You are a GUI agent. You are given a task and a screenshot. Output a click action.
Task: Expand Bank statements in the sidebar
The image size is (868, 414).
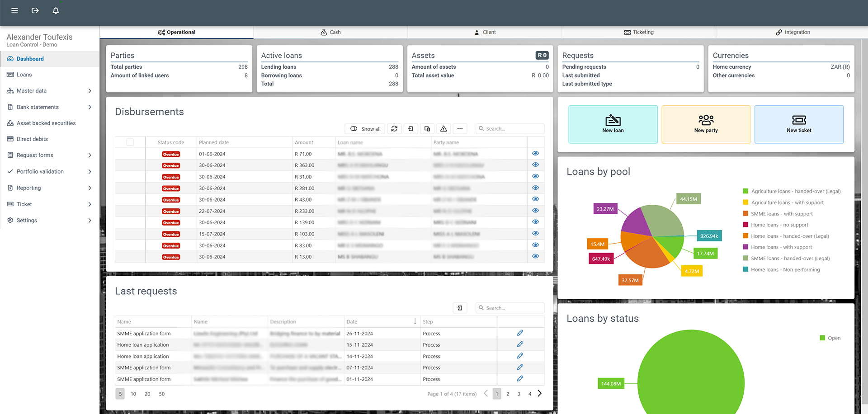(x=49, y=107)
